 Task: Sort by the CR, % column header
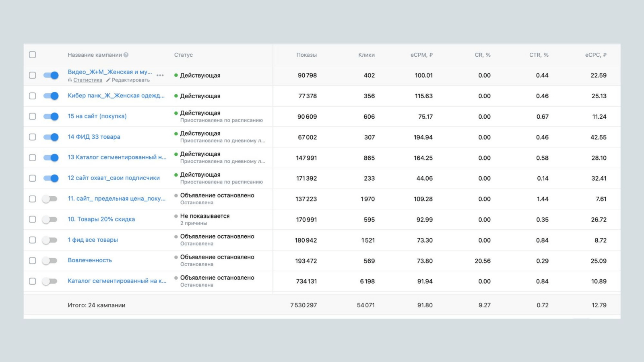pyautogui.click(x=483, y=55)
